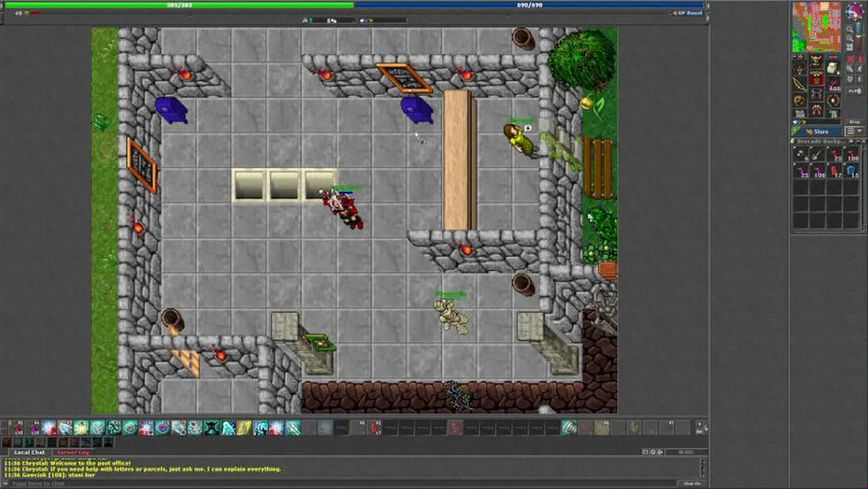The image size is (868, 489).
Task: Switch to the Server Log tab
Action: pyautogui.click(x=73, y=452)
